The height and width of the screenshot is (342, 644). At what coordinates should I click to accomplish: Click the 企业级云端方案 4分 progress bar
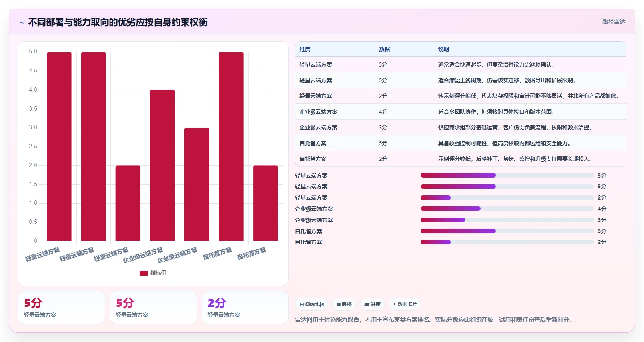[507, 209]
